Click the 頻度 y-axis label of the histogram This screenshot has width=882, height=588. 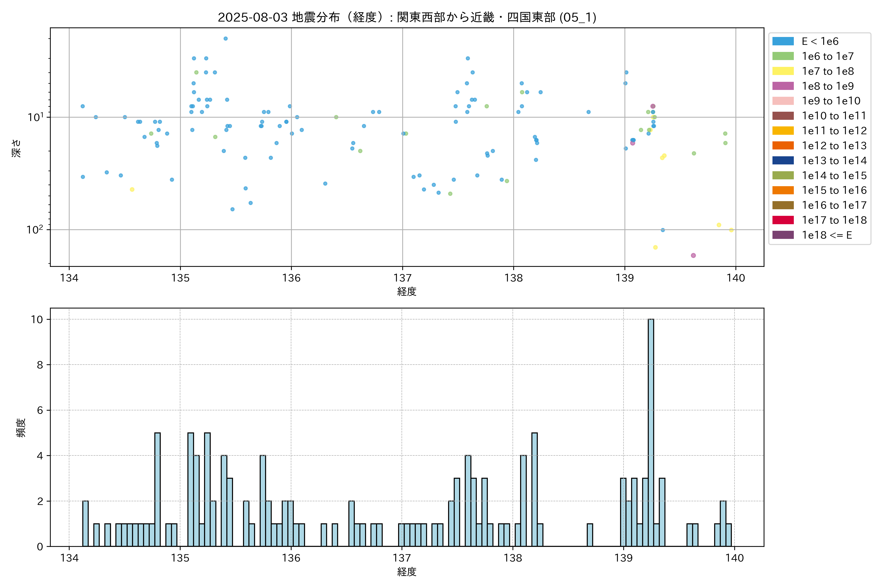pyautogui.click(x=21, y=428)
